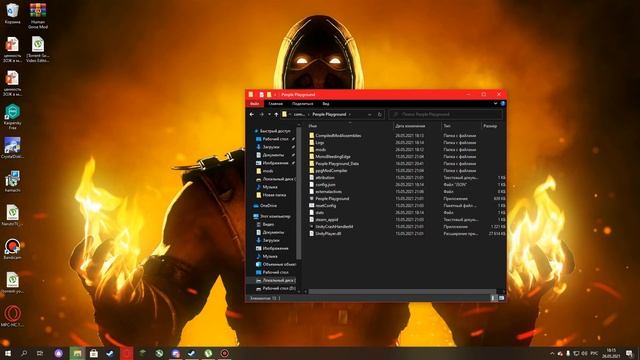Sort by Дата изменения column header
640x360 pixels.
(410, 126)
